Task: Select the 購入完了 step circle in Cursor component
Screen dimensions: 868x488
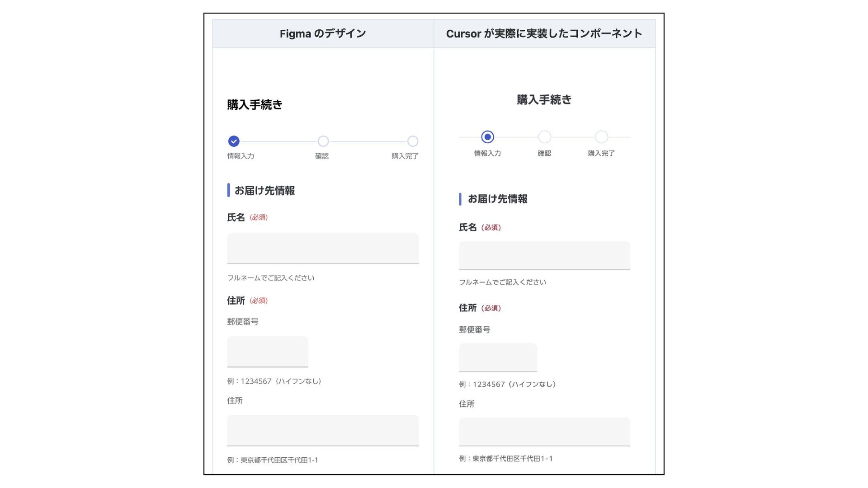Action: tap(601, 137)
